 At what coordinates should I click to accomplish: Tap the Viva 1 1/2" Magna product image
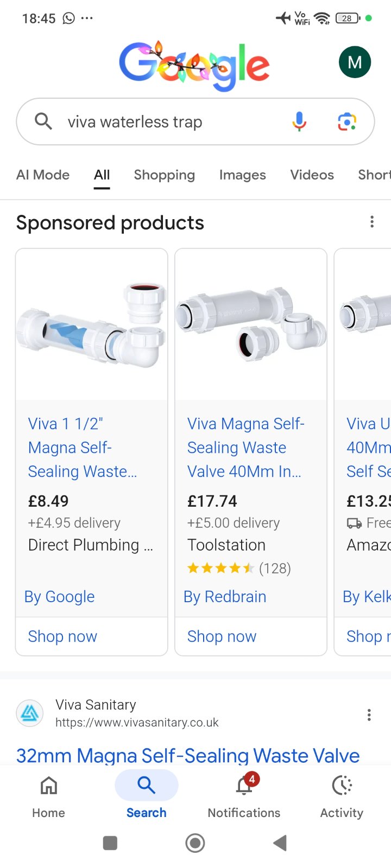click(91, 325)
